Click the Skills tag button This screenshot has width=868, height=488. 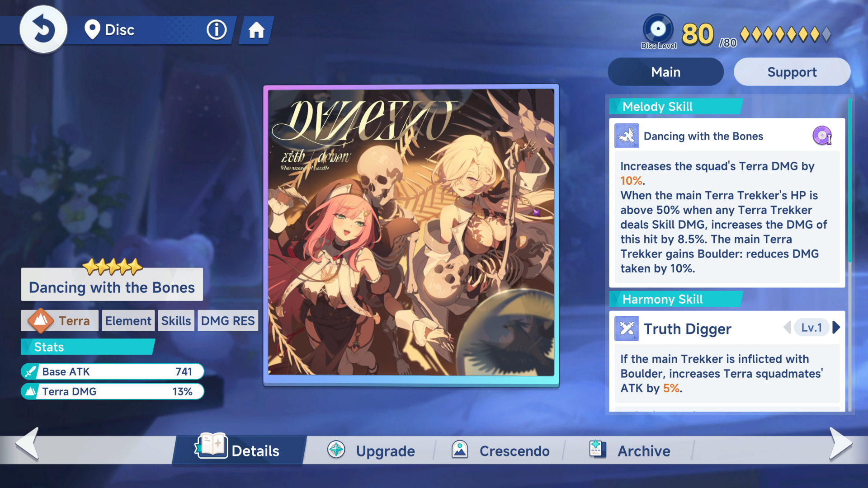coord(176,320)
